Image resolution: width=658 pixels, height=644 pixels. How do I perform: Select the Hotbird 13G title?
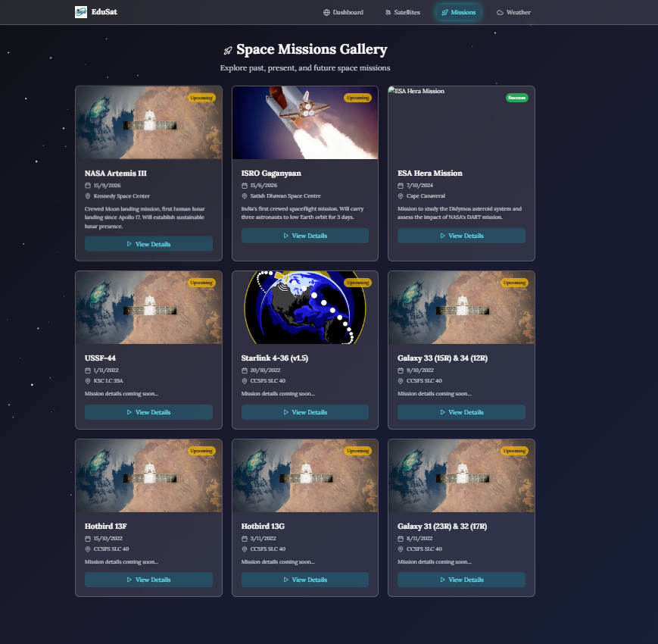(263, 527)
